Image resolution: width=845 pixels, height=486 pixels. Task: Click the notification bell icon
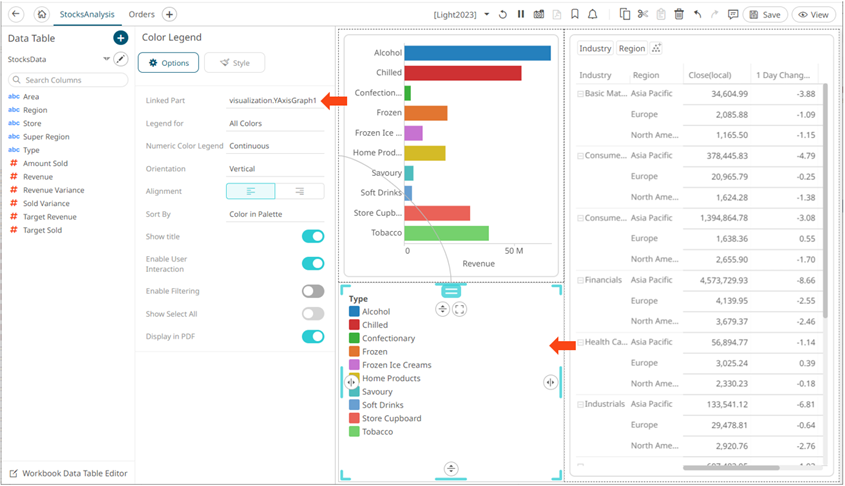593,15
